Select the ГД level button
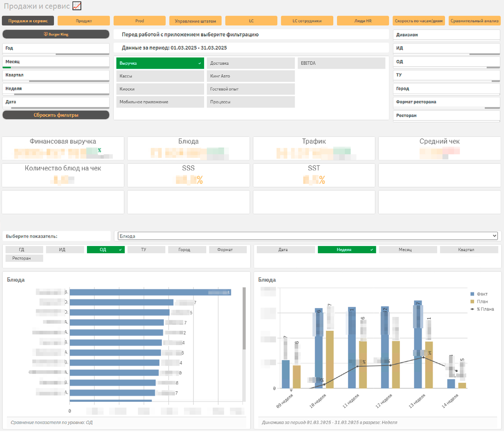The width and height of the screenshot is (504, 437). (24, 249)
